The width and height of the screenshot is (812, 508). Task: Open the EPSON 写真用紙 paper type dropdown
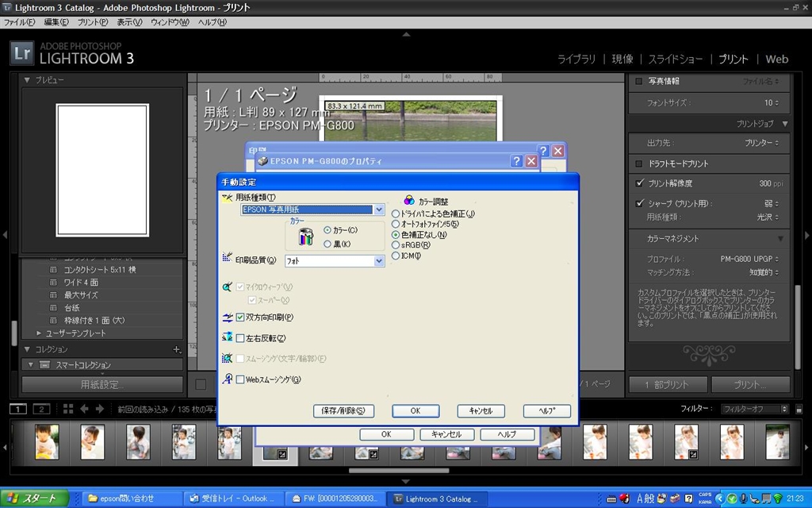(x=378, y=210)
